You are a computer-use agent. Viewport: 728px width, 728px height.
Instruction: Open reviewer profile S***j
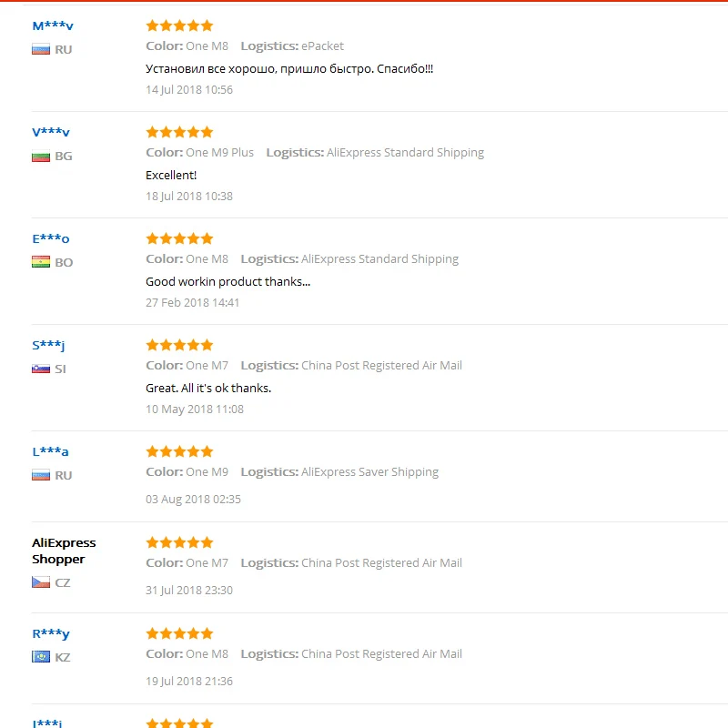48,345
